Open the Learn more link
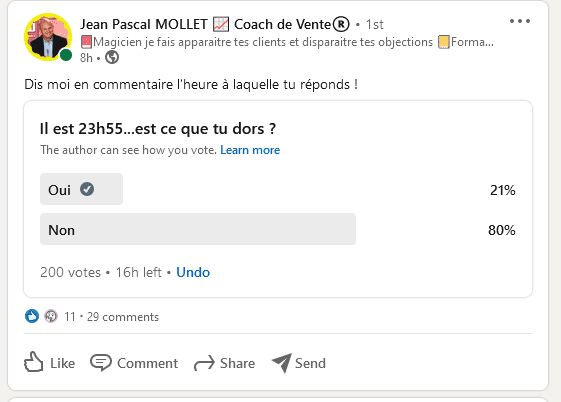This screenshot has width=561, height=402. tap(250, 150)
